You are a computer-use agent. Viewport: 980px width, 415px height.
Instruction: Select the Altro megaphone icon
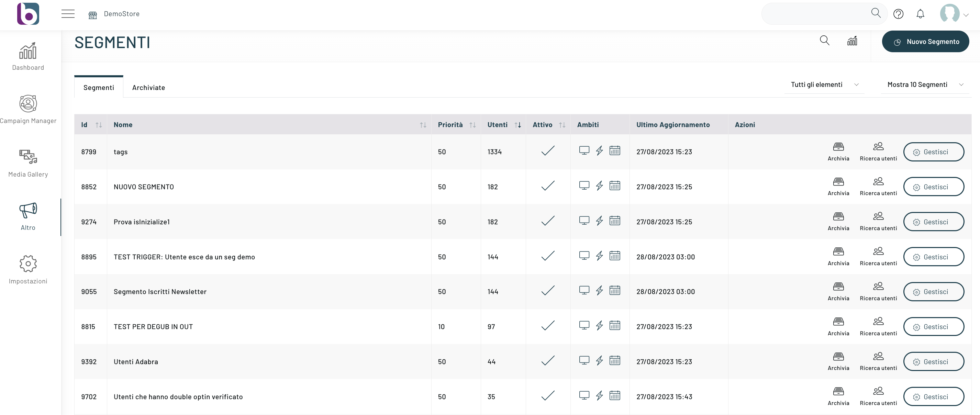point(28,210)
